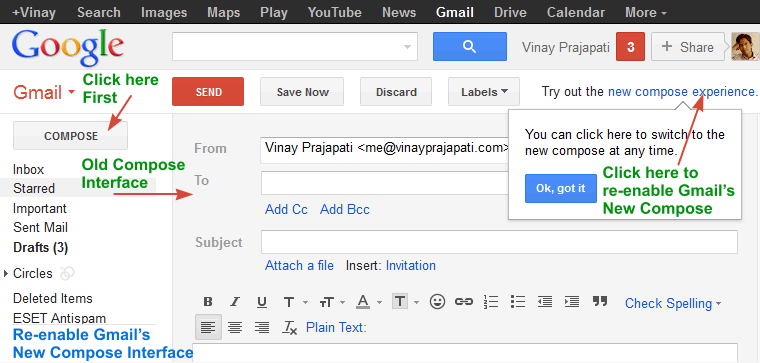Image resolution: width=760 pixels, height=363 pixels.
Task: Go to Play in the top bar
Action: coord(274,12)
